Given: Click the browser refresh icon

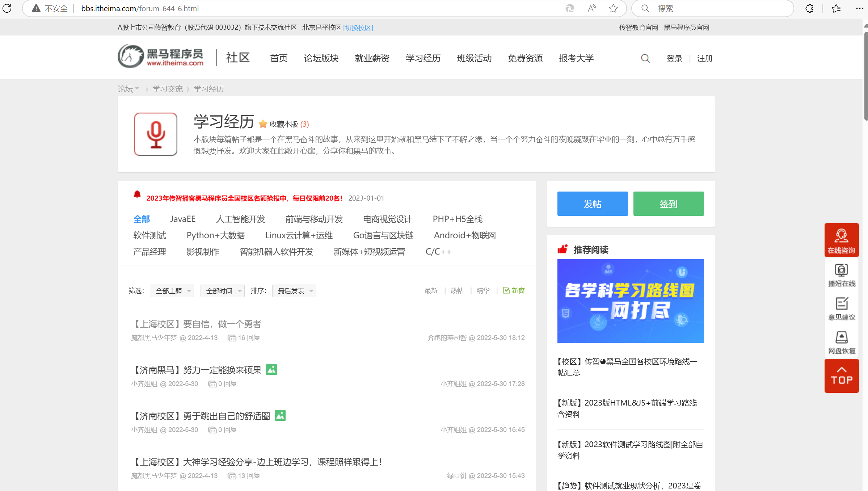Looking at the screenshot, I should pos(7,8).
